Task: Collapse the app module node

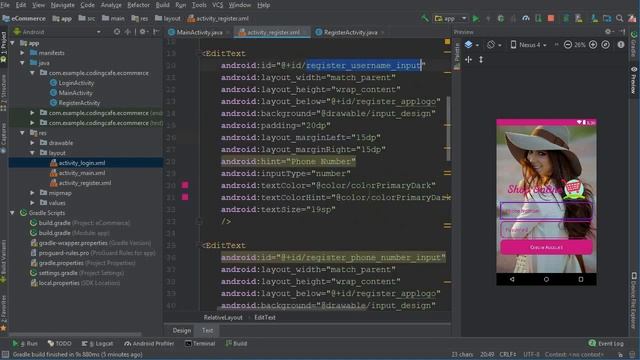Action: (13, 43)
